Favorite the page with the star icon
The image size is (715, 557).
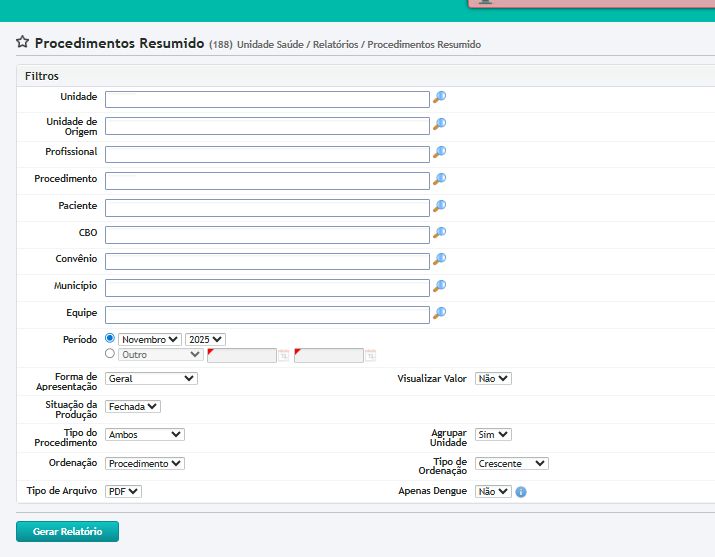[22, 43]
